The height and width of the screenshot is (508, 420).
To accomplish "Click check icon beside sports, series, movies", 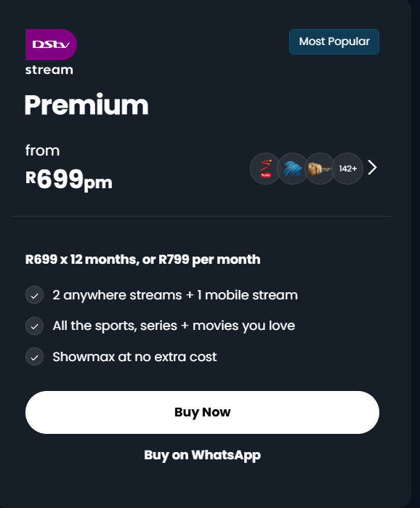I will (x=35, y=326).
